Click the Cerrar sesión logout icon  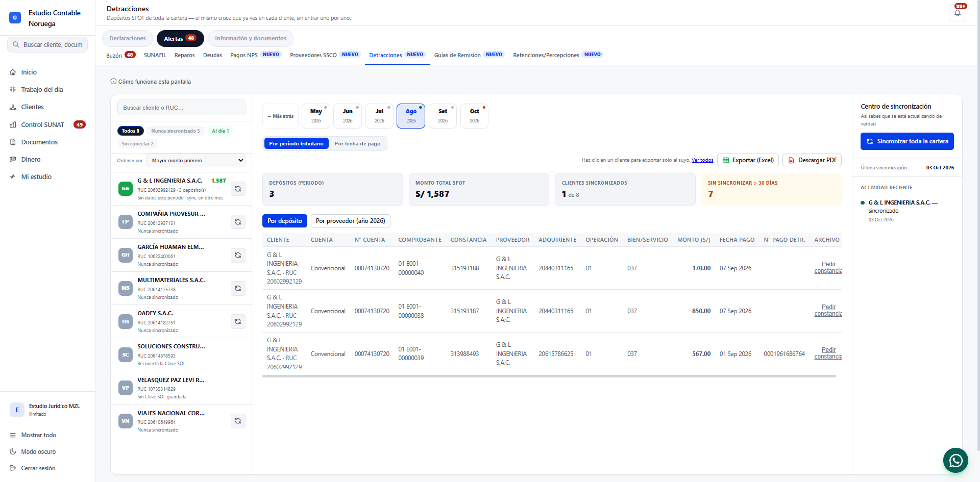(13, 468)
